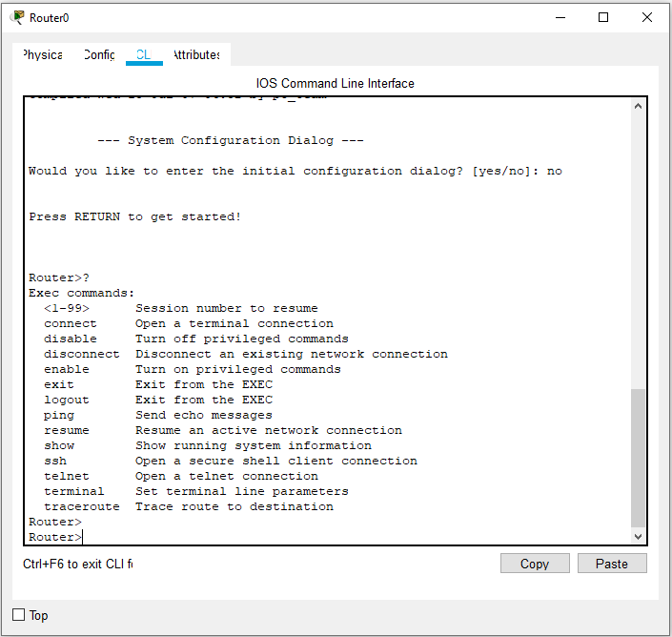The height and width of the screenshot is (637, 672).
Task: Click the terminal scrollbar up arrow
Action: (639, 106)
